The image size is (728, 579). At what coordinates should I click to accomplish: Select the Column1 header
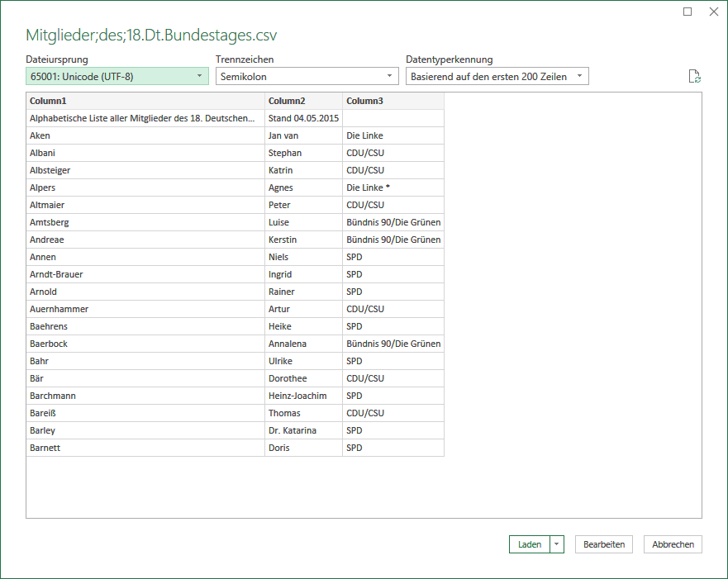pyautogui.click(x=145, y=101)
